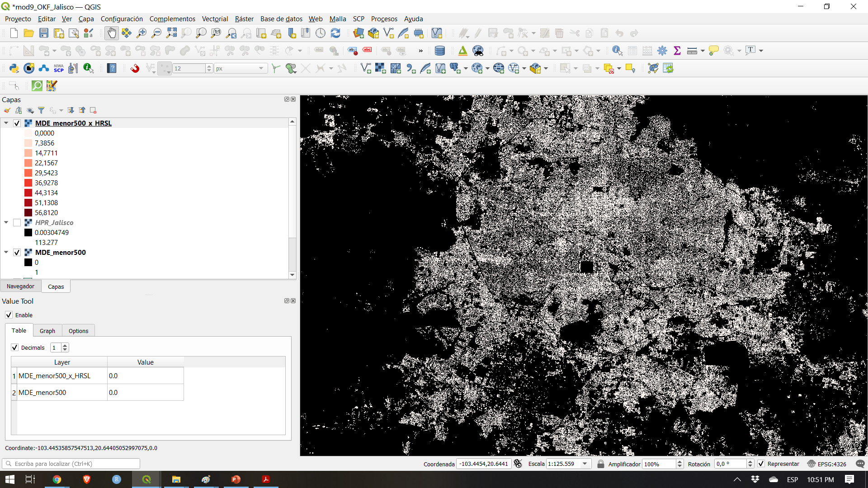The height and width of the screenshot is (488, 868).
Task: Toggle visibility of HPR_Jalisco layer
Action: click(x=17, y=222)
